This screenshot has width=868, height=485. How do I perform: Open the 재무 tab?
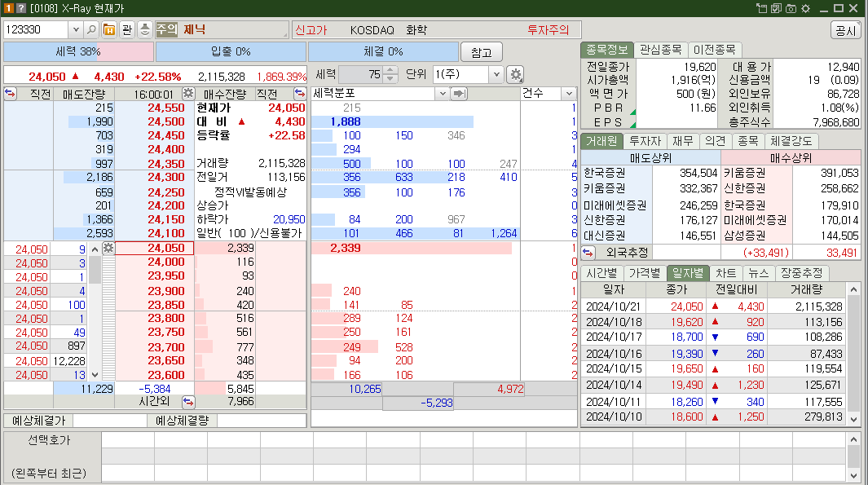(x=682, y=141)
